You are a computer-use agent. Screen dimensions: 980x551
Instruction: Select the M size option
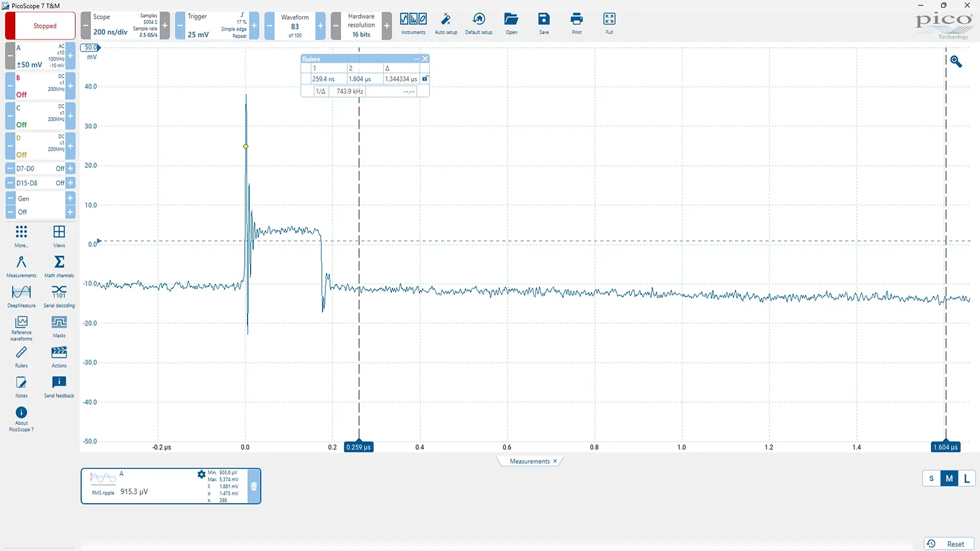[949, 479]
